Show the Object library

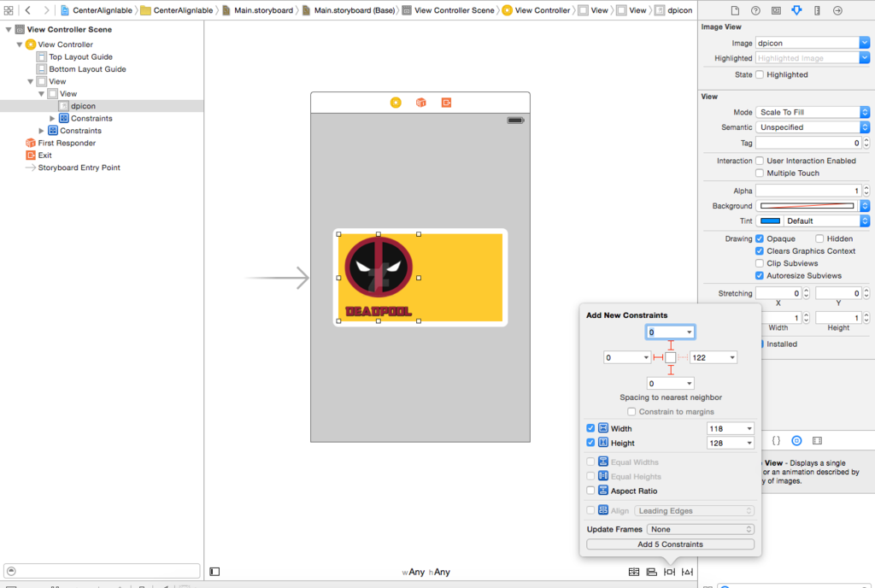coord(796,441)
